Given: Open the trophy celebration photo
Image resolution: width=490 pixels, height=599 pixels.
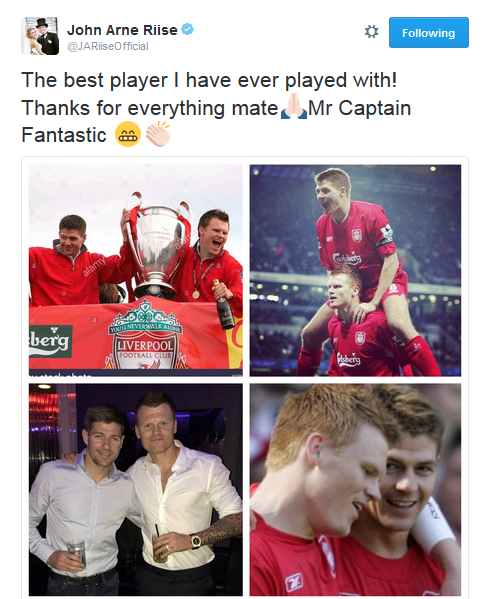Looking at the screenshot, I should [x=136, y=270].
